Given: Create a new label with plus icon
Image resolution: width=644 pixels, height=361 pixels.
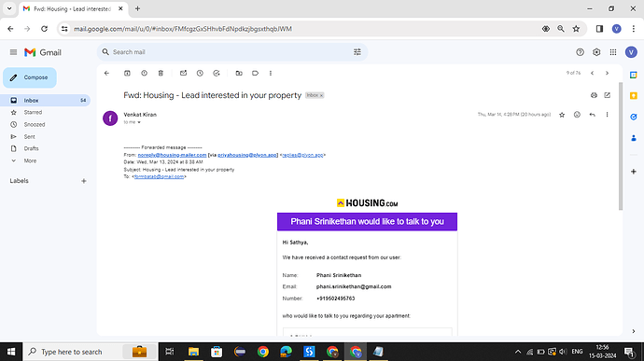Looking at the screenshot, I should [84, 181].
